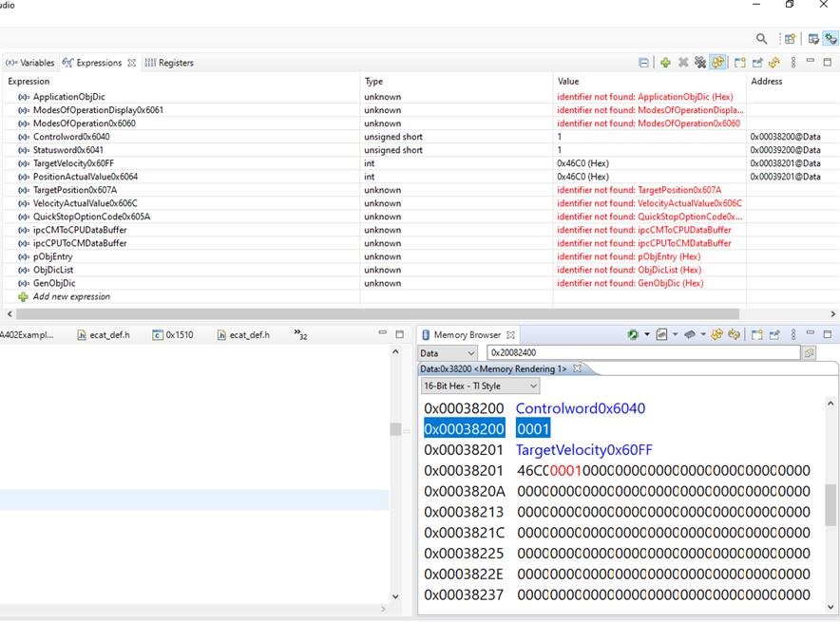The width and height of the screenshot is (840, 622).
Task: Click the Memory Browser Refresh icon
Action: coord(734,334)
